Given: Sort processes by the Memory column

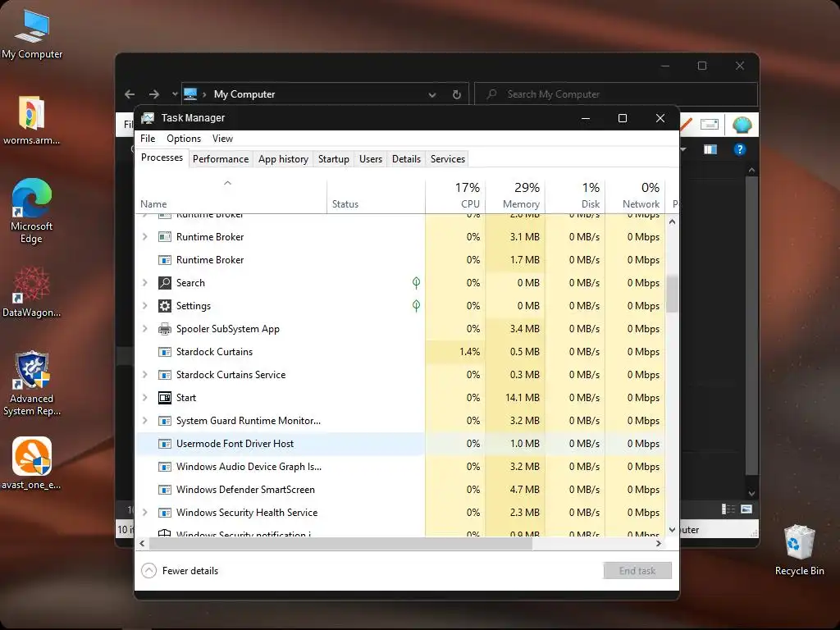Looking at the screenshot, I should click(515, 196).
